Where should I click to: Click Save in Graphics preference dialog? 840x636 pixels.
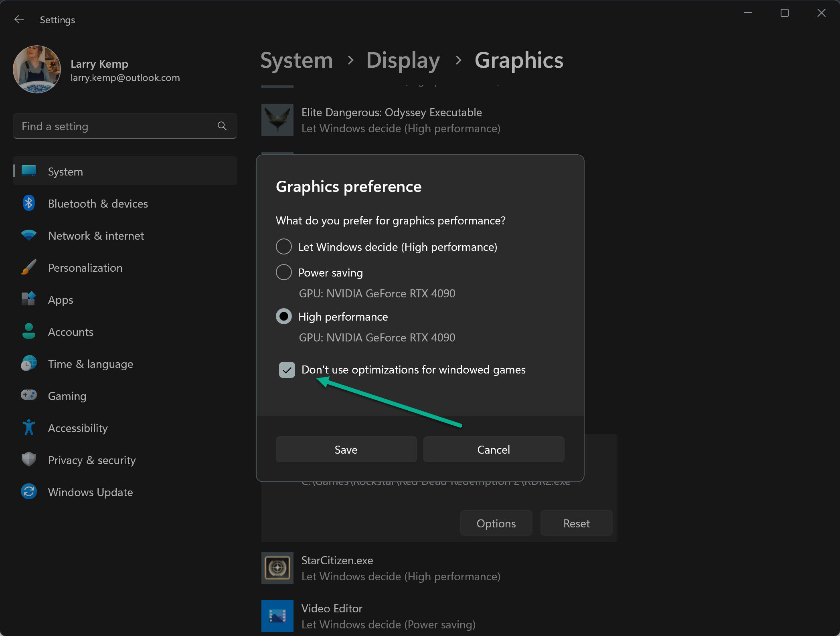point(346,449)
